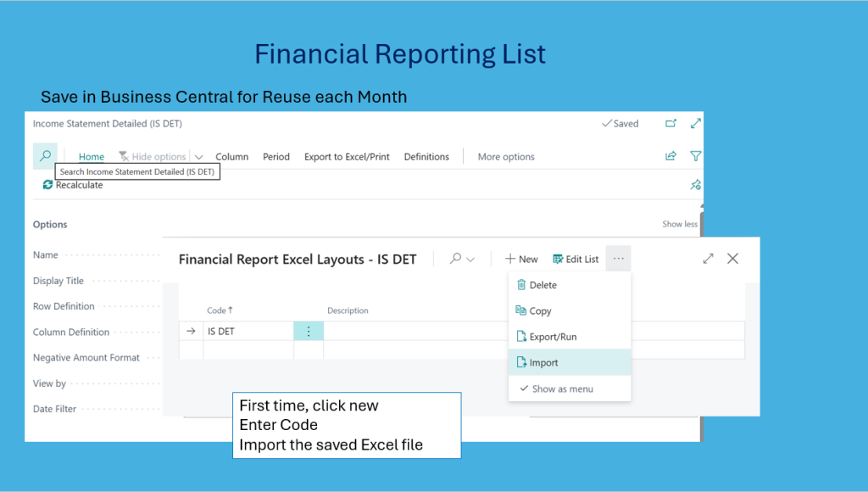
Task: Click the three-dot row menu for IS DET
Action: [x=309, y=332]
